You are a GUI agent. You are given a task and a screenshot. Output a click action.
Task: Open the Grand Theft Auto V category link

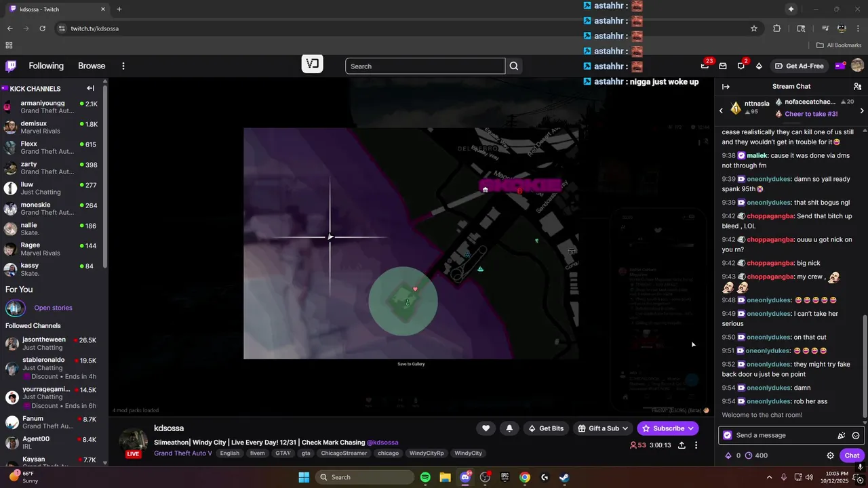(183, 453)
